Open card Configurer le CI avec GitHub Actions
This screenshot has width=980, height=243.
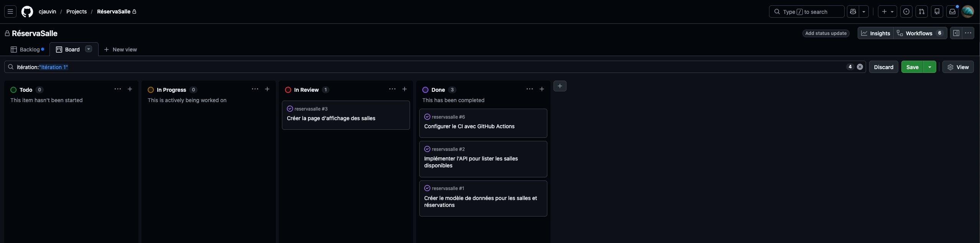(469, 126)
